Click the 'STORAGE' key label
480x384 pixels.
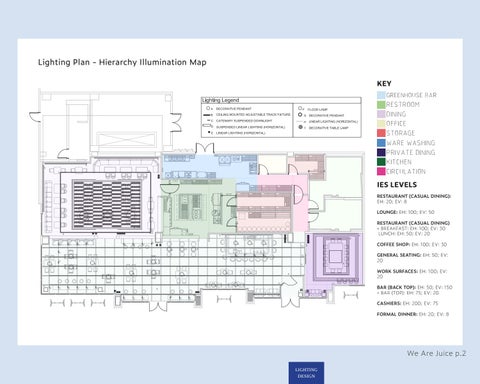click(401, 133)
